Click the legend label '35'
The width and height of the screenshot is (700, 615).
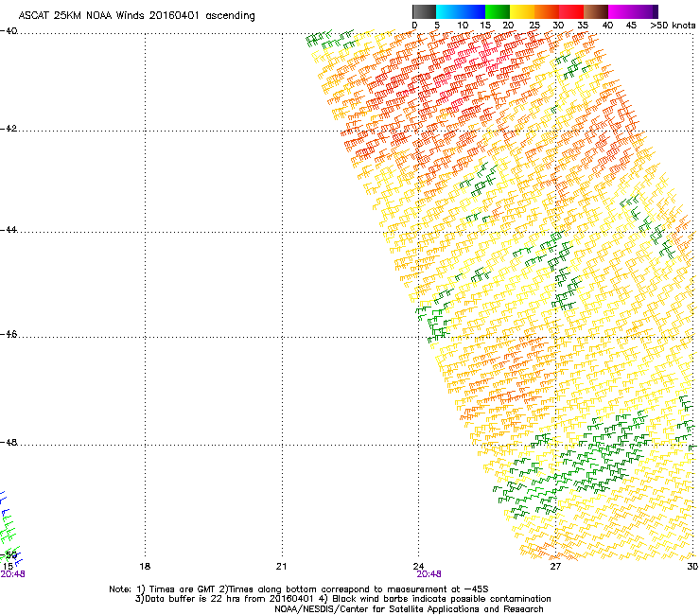point(583,26)
